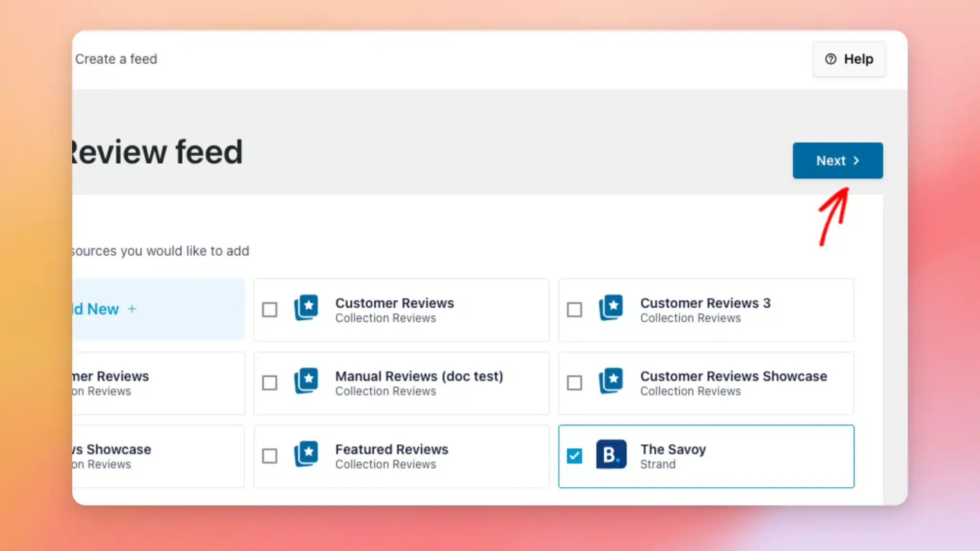Image resolution: width=980 pixels, height=551 pixels.
Task: Select the Manual Reviews (doc test) checkbox
Action: coord(269,383)
